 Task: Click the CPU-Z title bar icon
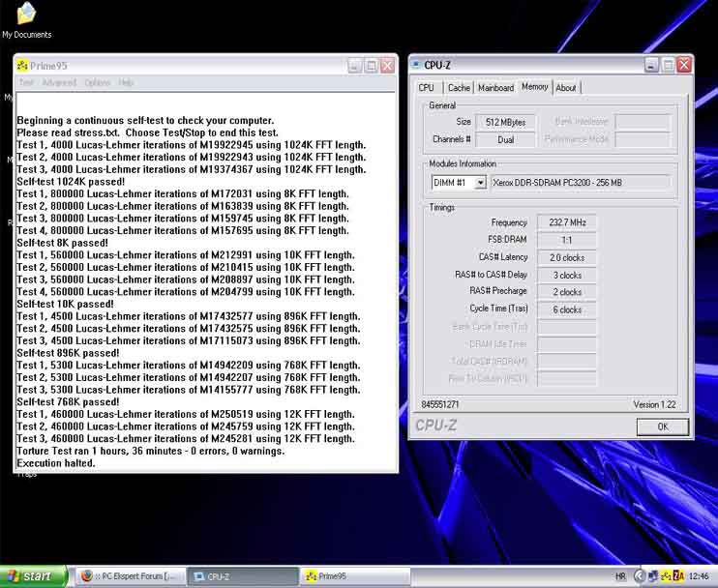[416, 66]
